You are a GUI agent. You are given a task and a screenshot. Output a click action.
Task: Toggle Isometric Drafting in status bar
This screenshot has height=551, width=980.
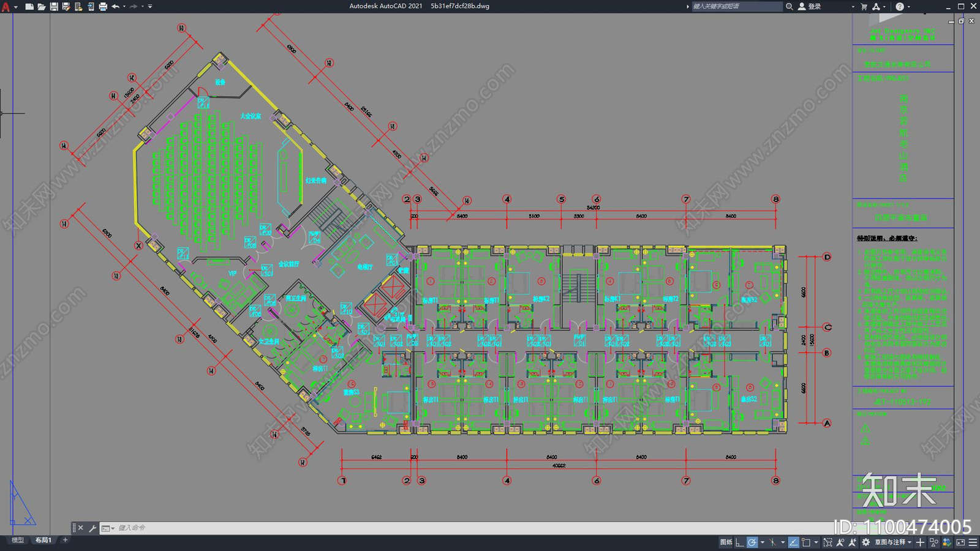(773, 542)
